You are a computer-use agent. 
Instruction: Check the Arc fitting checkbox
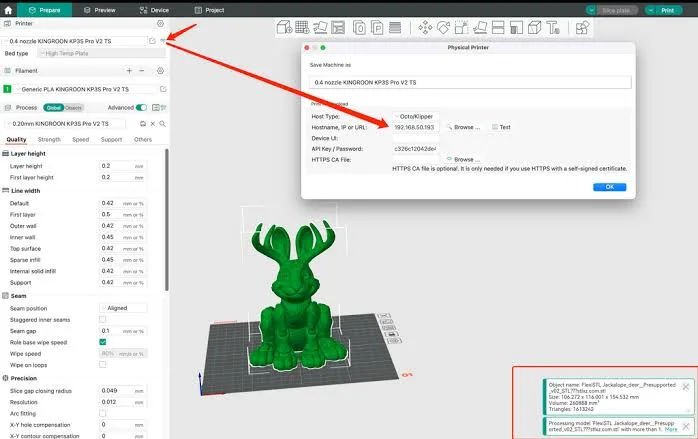[x=103, y=413]
